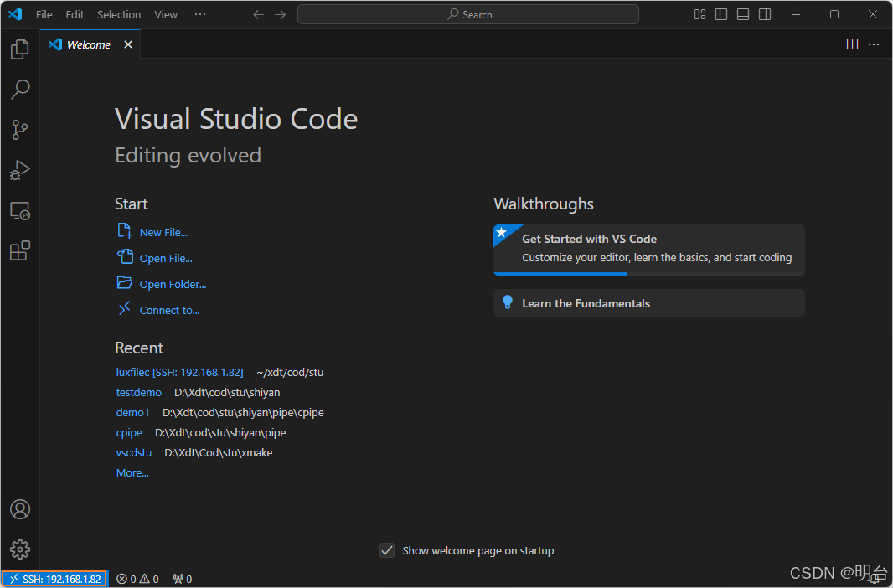This screenshot has height=588, width=893.
Task: Split the editor to the right
Action: click(852, 44)
